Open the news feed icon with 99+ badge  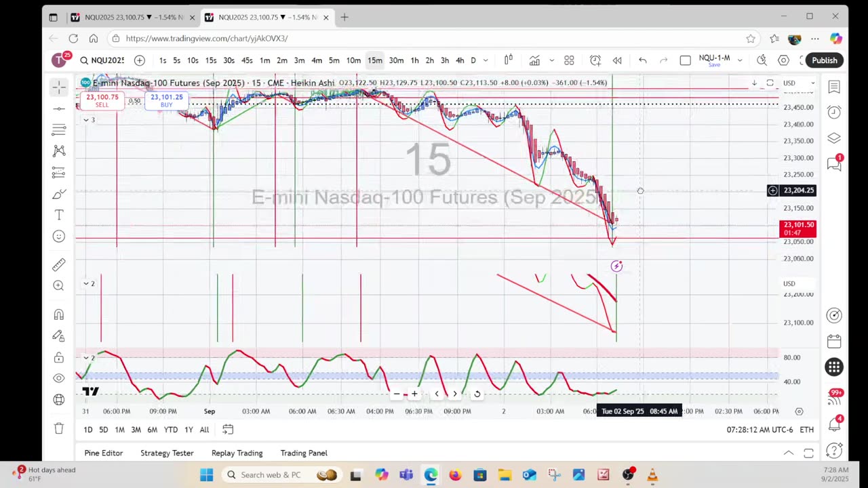coord(834,397)
